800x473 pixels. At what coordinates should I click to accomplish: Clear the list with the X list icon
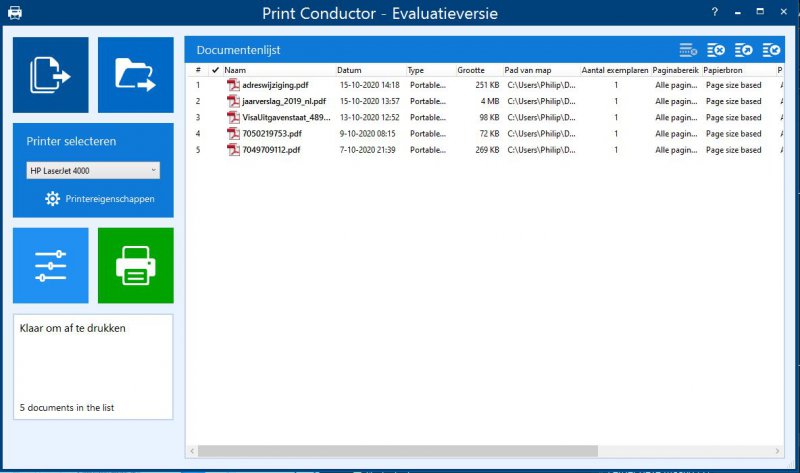716,50
